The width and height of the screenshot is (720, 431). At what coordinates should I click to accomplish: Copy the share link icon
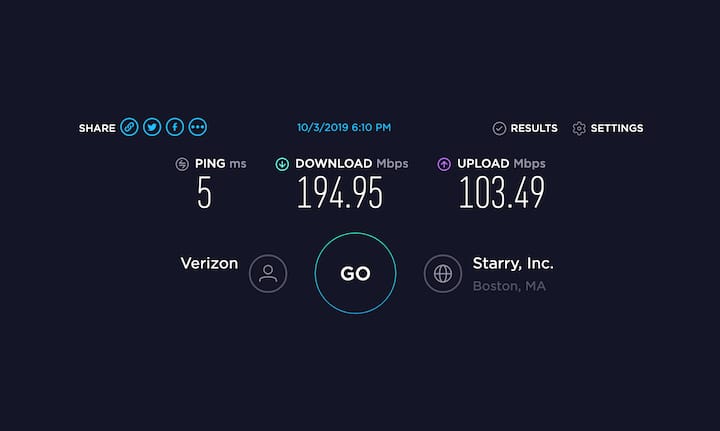click(129, 127)
